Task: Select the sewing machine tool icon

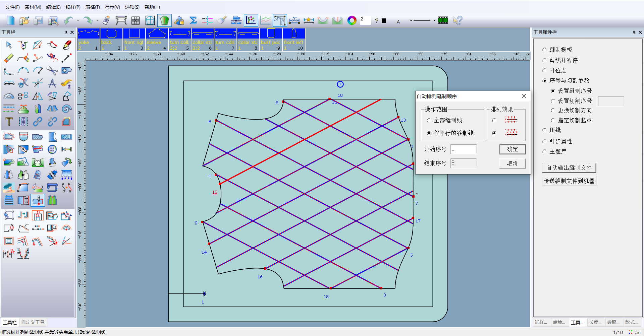Action: coord(52,187)
